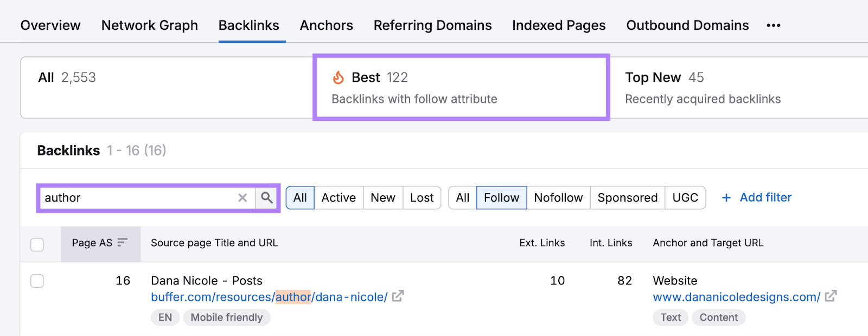Screen dimensions: 868x336
Task: Visit the www.dananicoledesigns.com target URL
Action: click(737, 297)
